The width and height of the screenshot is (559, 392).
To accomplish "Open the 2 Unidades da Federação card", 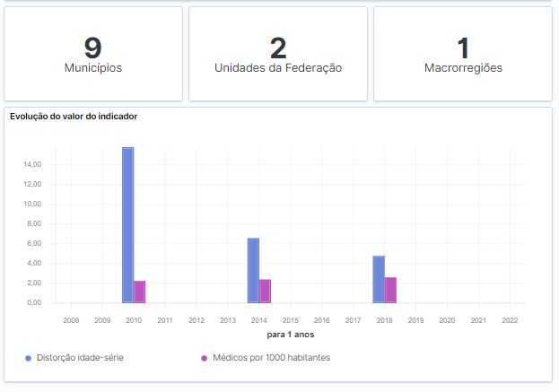I will (278, 54).
